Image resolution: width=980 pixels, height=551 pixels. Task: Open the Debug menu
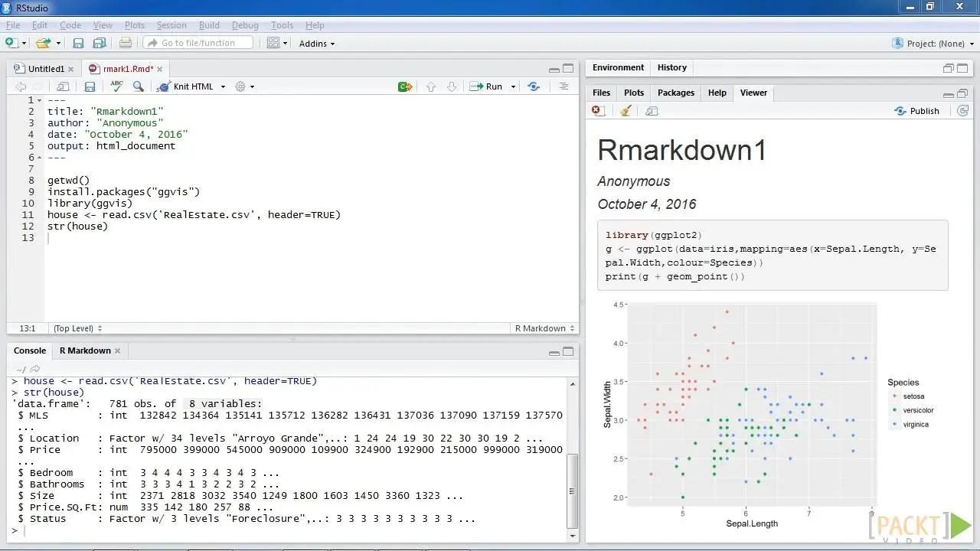[x=245, y=25]
